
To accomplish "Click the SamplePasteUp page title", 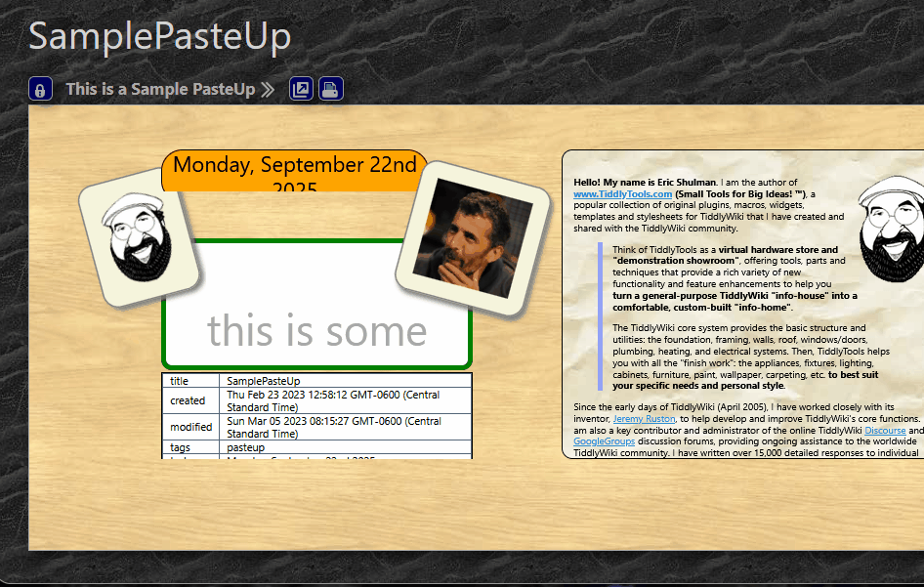I will [159, 36].
